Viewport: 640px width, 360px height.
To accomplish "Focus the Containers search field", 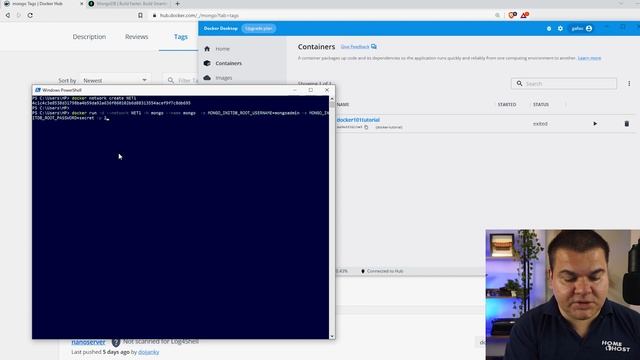I will (x=564, y=84).
